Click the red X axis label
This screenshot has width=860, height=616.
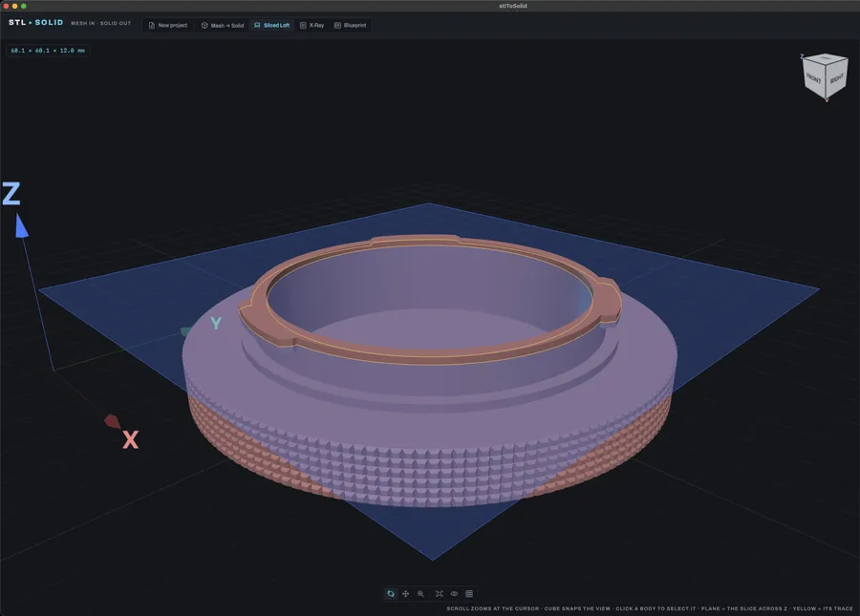(131, 439)
